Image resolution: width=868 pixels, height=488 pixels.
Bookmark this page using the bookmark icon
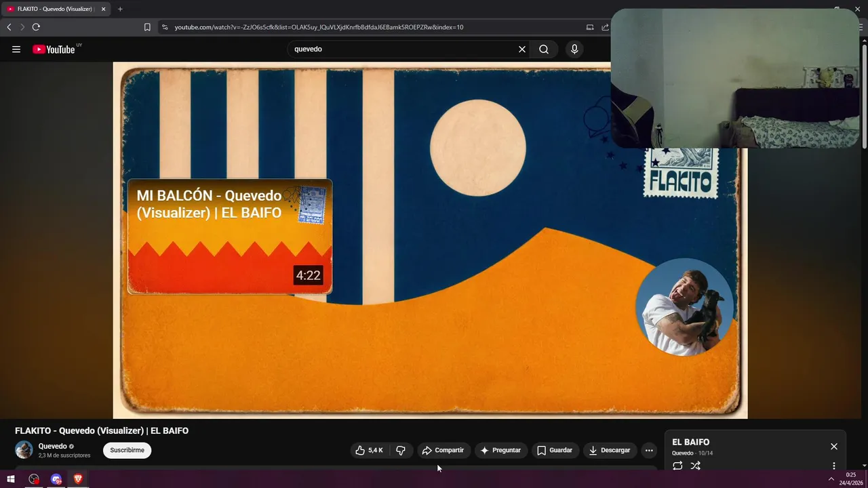coord(147,27)
